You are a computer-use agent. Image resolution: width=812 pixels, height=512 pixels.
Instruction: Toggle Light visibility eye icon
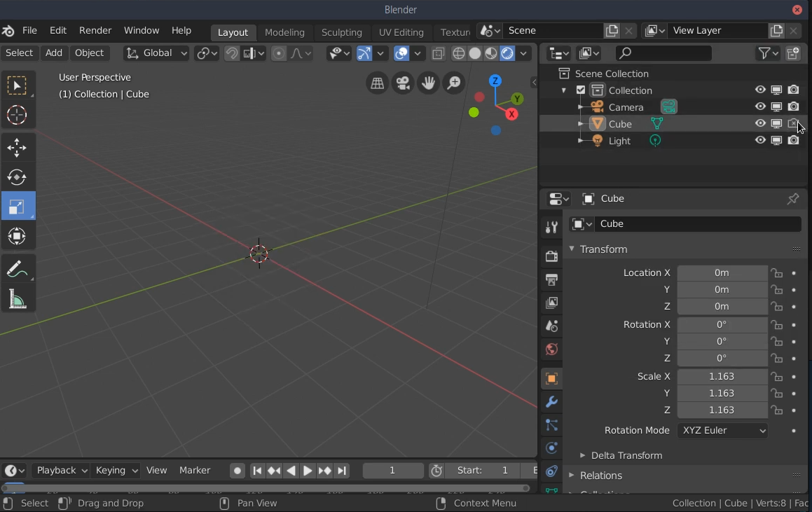pyautogui.click(x=759, y=140)
